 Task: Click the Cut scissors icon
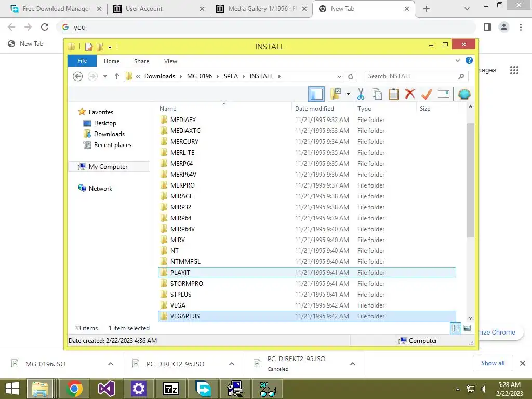pyautogui.click(x=361, y=94)
